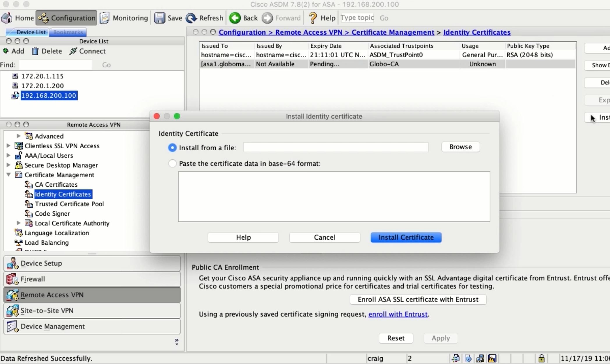Screen dimensions: 610x364
Task: Expand the Advanced tree node
Action: point(19,136)
